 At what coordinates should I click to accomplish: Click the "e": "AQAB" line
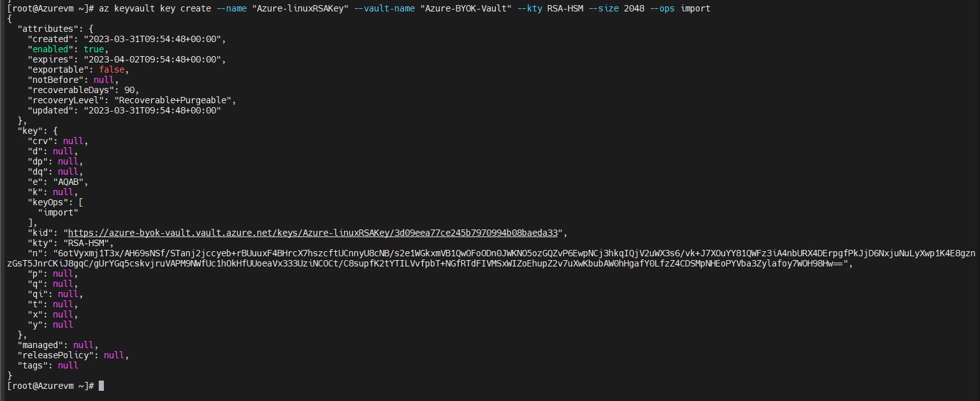[x=58, y=182]
